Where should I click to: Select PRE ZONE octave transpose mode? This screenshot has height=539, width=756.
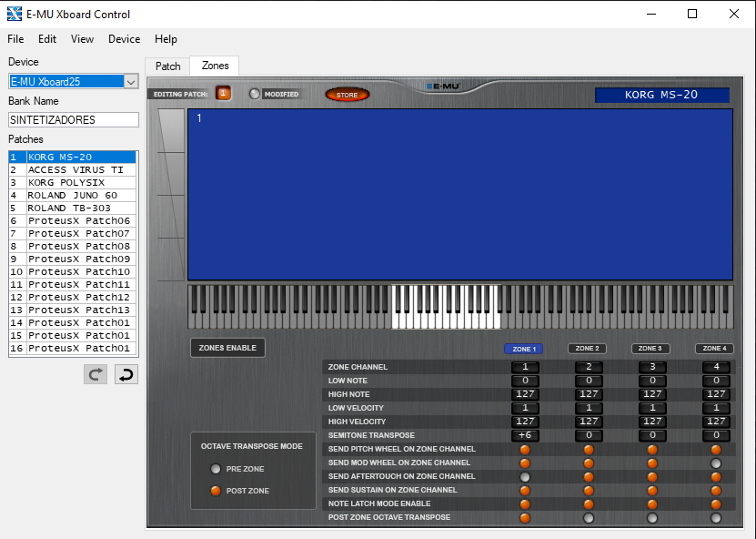tap(216, 469)
